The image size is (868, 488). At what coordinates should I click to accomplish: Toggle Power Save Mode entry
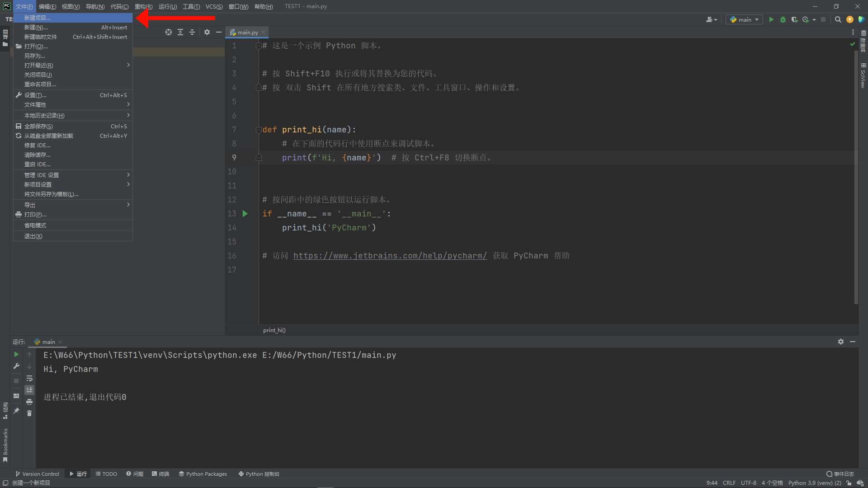click(x=73, y=225)
